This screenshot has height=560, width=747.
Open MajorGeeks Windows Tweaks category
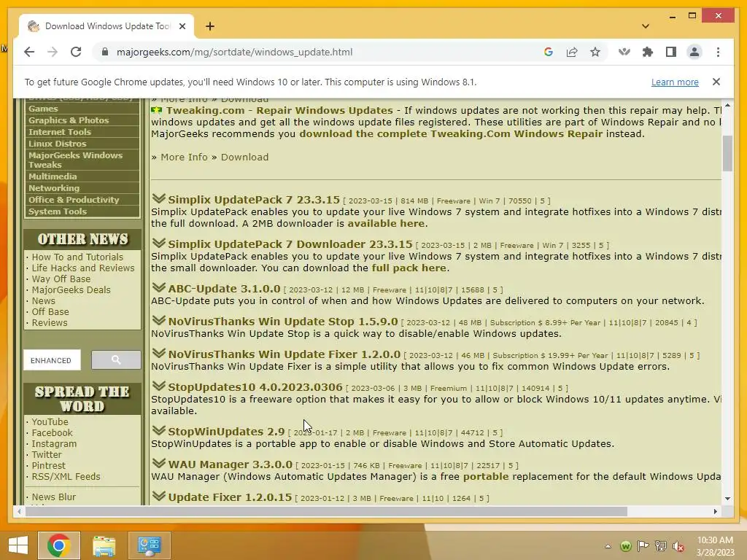point(75,160)
